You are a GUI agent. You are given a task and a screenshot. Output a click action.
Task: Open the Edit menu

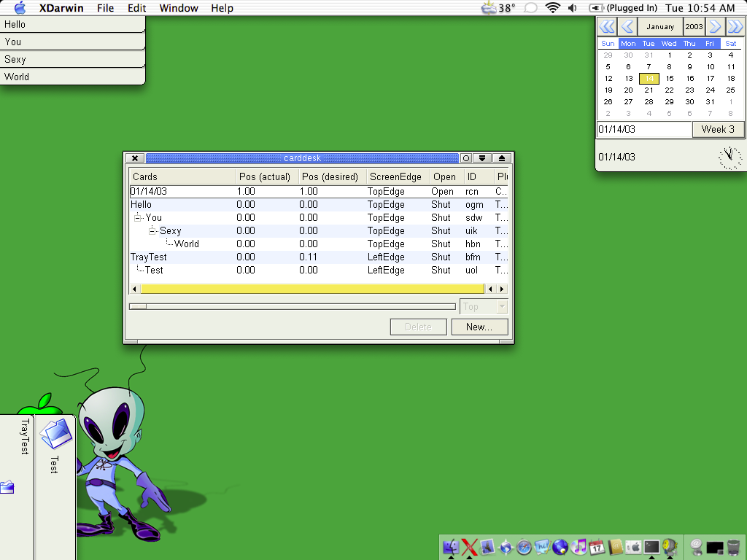pos(136,8)
